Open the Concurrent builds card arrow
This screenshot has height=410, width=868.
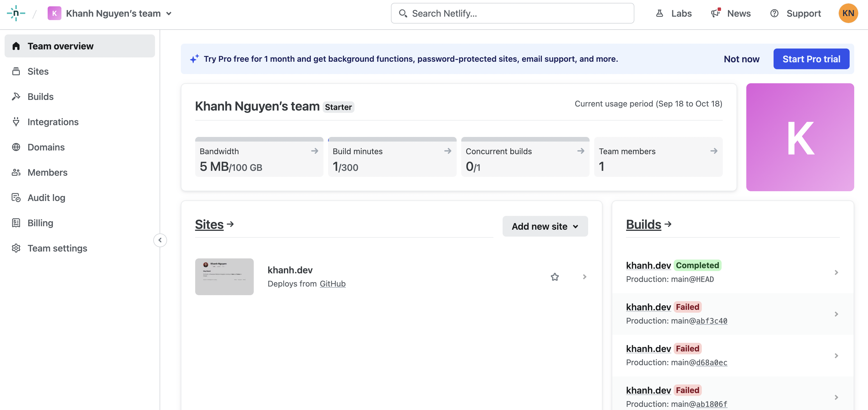point(581,151)
